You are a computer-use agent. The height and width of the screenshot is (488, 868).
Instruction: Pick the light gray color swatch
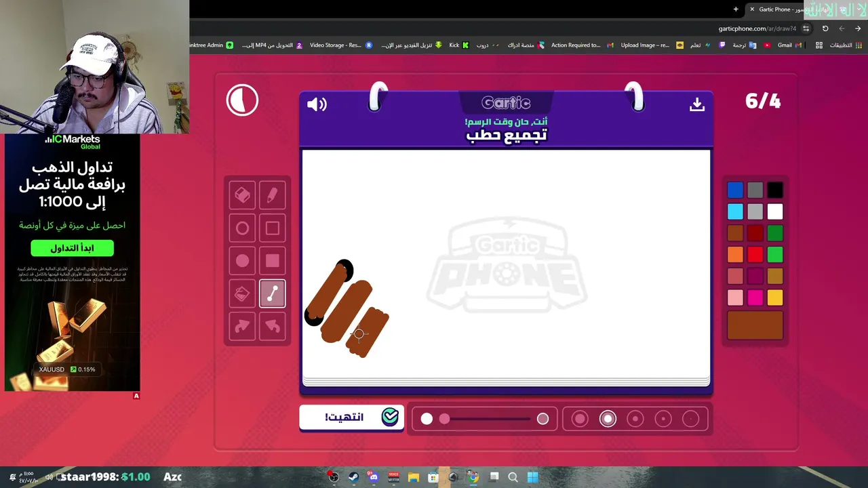click(x=755, y=211)
